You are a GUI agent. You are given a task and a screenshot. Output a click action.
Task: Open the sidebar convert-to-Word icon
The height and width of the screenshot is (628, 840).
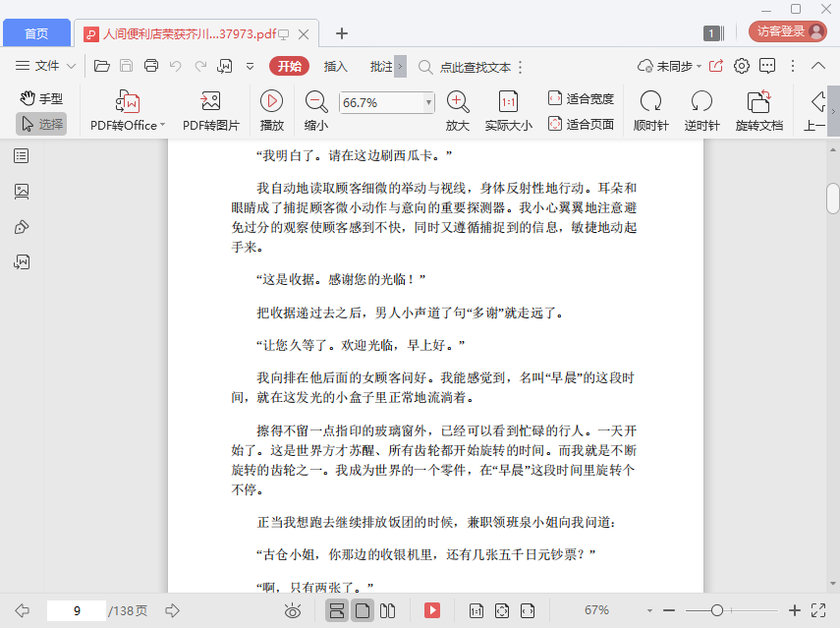click(x=22, y=262)
